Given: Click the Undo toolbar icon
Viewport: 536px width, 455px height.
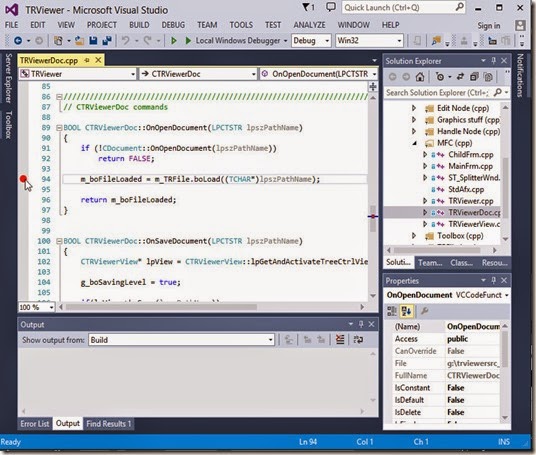Looking at the screenshot, I should pyautogui.click(x=126, y=41).
